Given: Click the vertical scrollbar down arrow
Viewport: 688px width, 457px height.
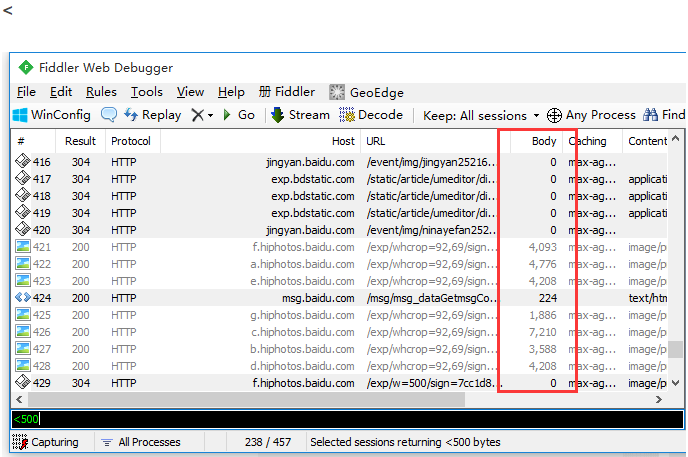Looking at the screenshot, I should click(x=676, y=383).
